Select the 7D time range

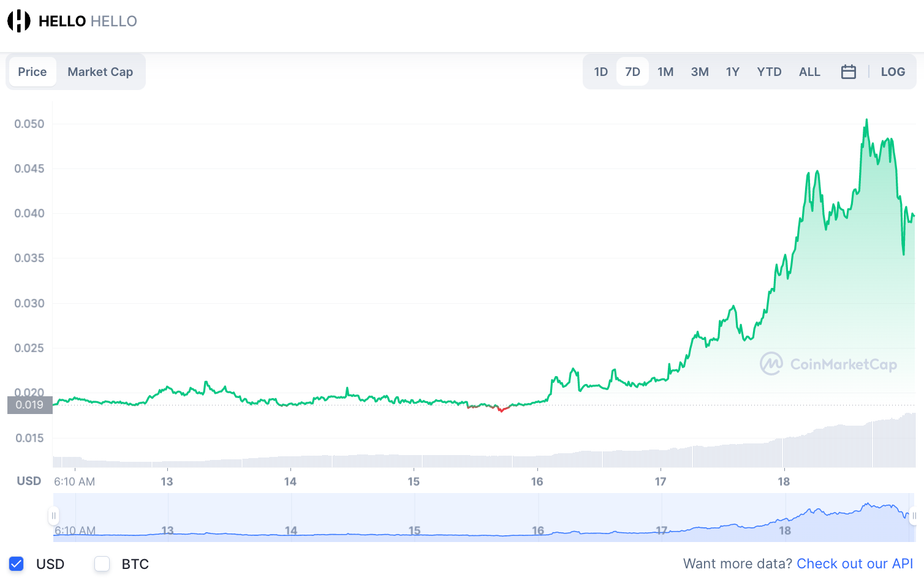point(632,72)
